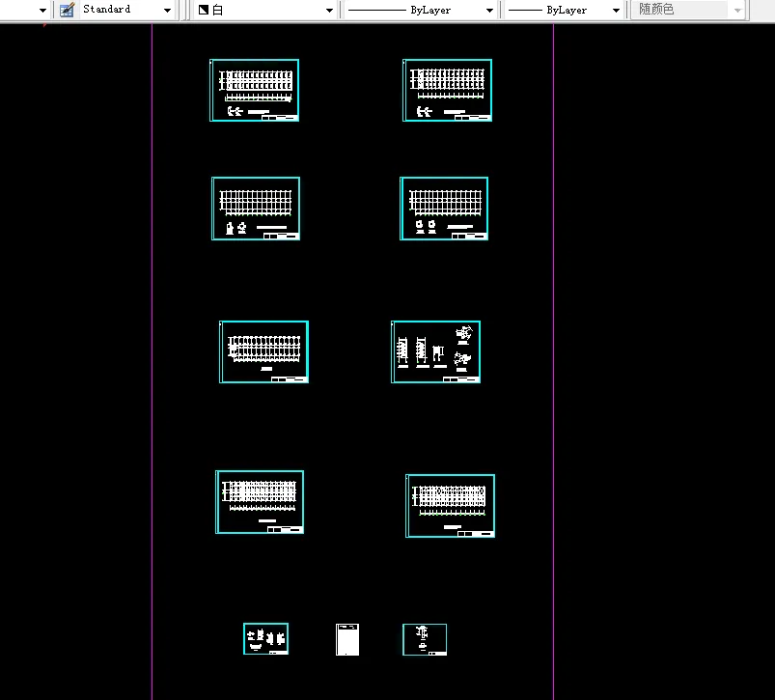Screen dimensions: 775x700
Task: Select the first drawing sheet in the right column
Action: tap(447, 90)
